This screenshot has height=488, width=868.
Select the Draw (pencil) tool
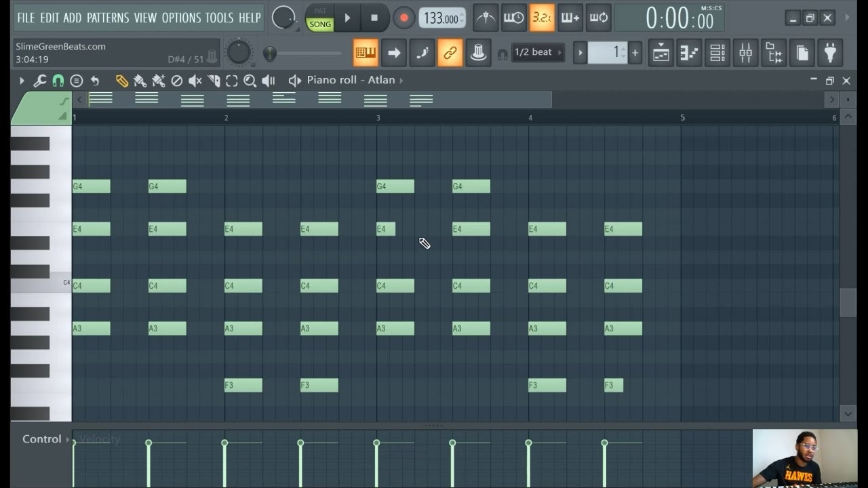pos(122,80)
